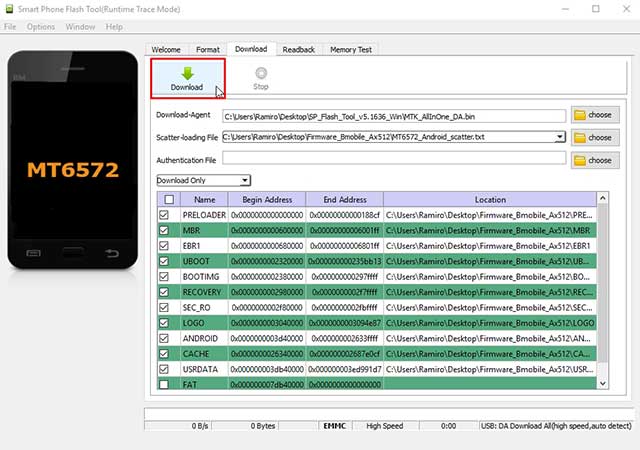The width and height of the screenshot is (640, 450).
Task: Open the Window menu
Action: pos(80,27)
